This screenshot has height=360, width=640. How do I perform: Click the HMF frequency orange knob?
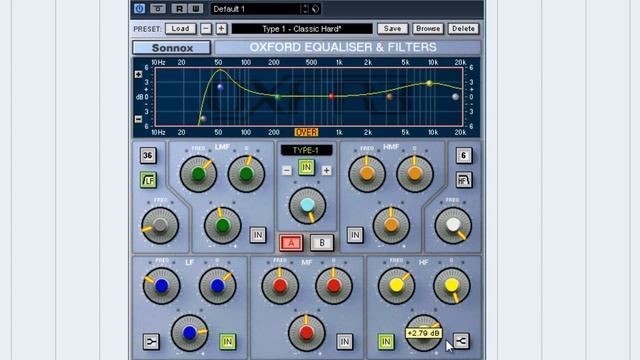point(367,173)
